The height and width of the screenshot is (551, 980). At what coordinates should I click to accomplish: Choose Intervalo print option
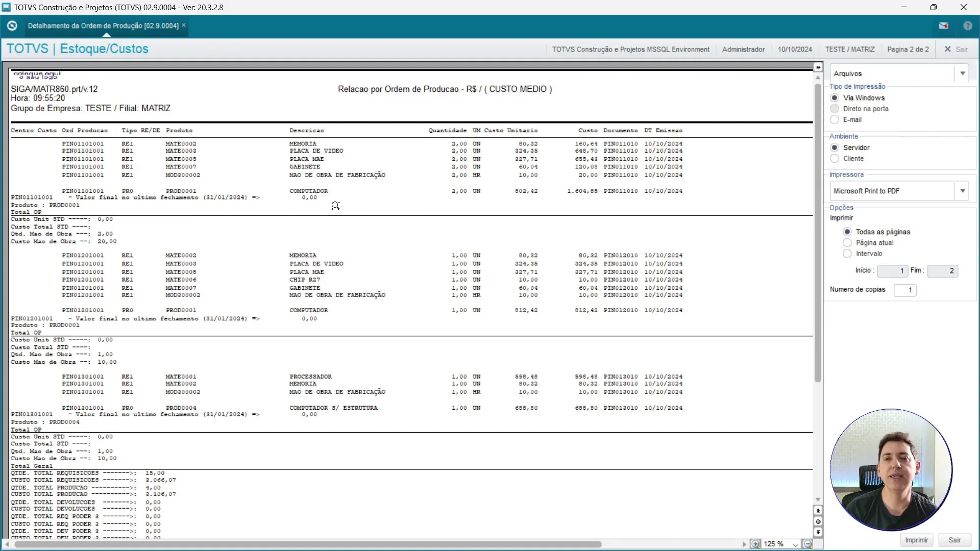click(847, 254)
